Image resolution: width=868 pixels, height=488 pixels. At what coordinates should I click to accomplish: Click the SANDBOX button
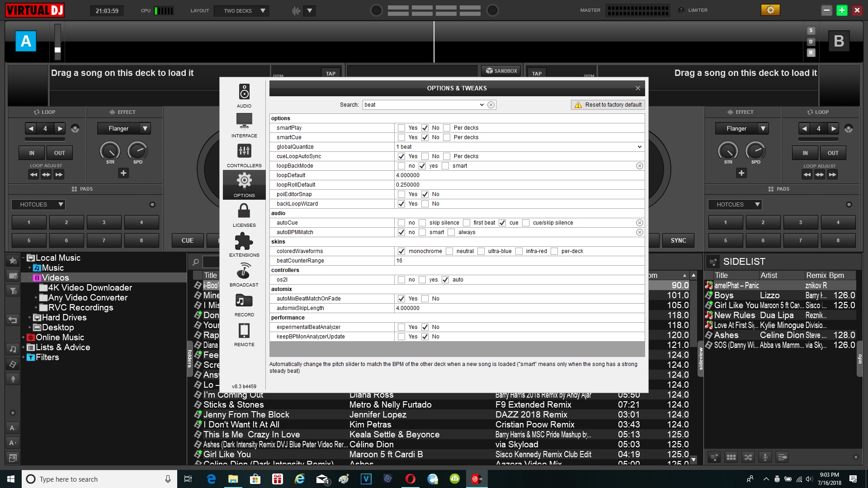pos(501,71)
